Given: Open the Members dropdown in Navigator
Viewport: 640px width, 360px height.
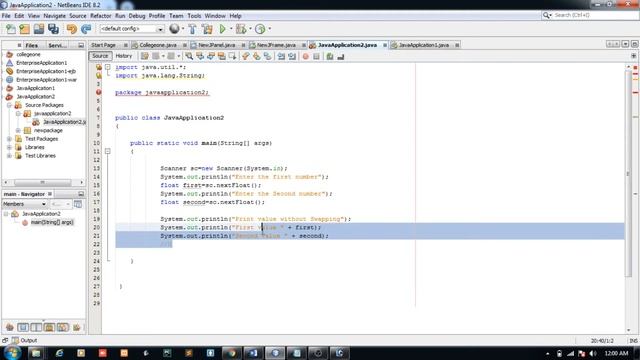Looking at the screenshot, I should coord(24,204).
